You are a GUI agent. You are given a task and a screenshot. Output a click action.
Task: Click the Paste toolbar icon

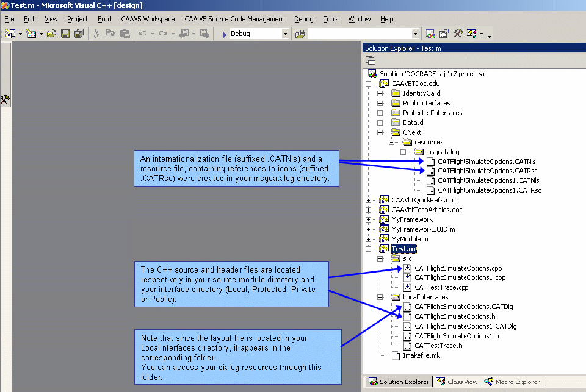125,34
